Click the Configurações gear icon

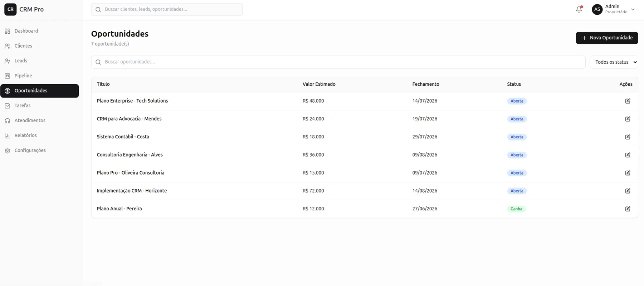(8, 151)
